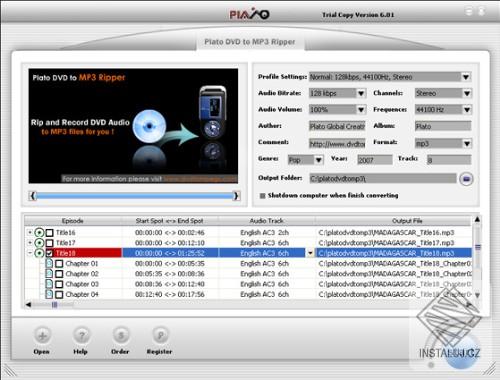This screenshot has height=380, width=500.
Task: Open the Frequence dropdown
Action: pyautogui.click(x=467, y=110)
